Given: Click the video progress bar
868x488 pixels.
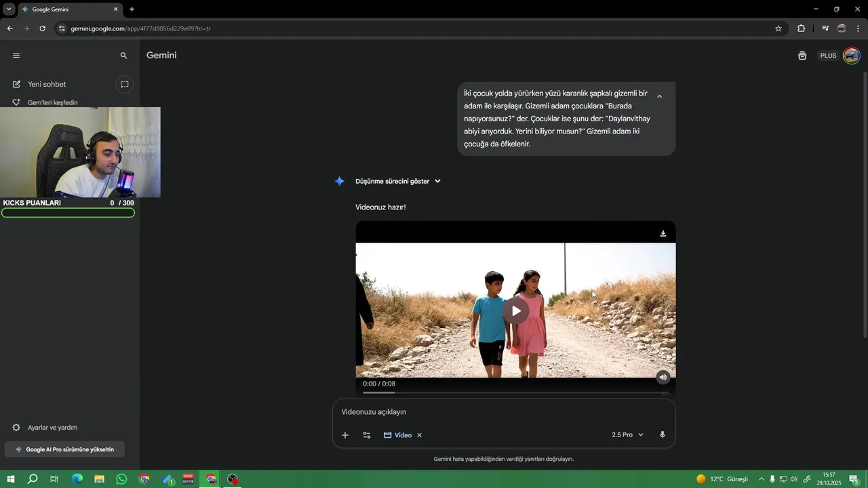Looking at the screenshot, I should 515,392.
